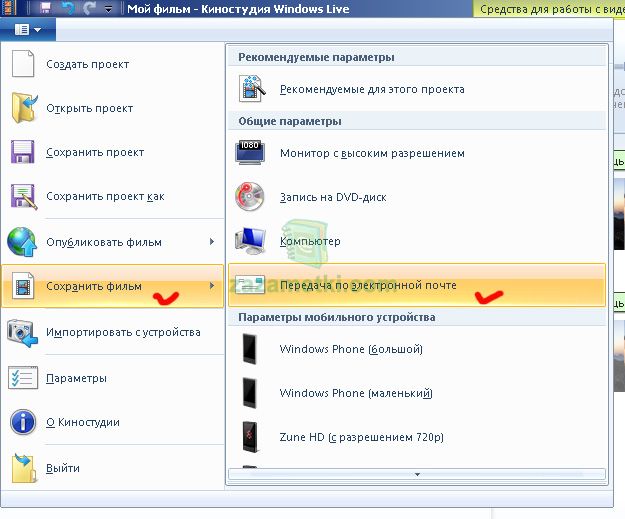Select Zune HD (с разрешением 720p)
This screenshot has height=519, width=625.
(361, 437)
